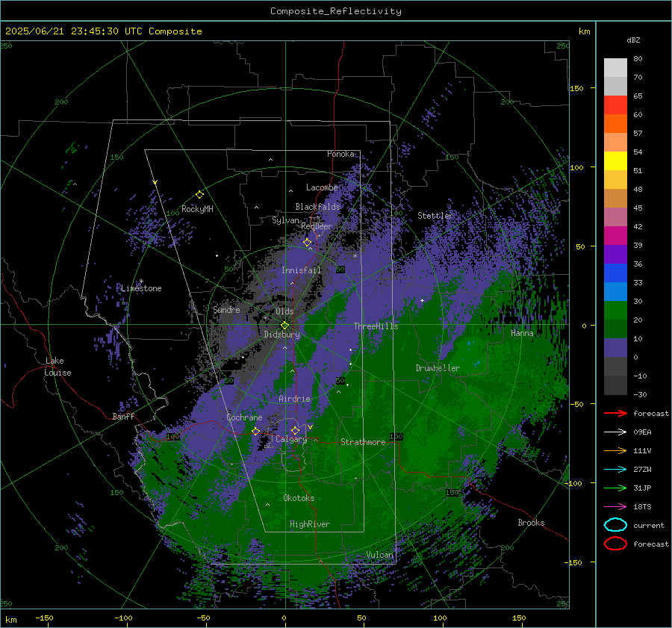
Task: Click the Hanna map label
Action: click(522, 333)
